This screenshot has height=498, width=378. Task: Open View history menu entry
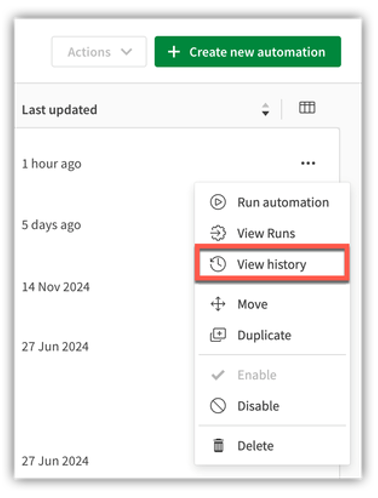pos(272,264)
